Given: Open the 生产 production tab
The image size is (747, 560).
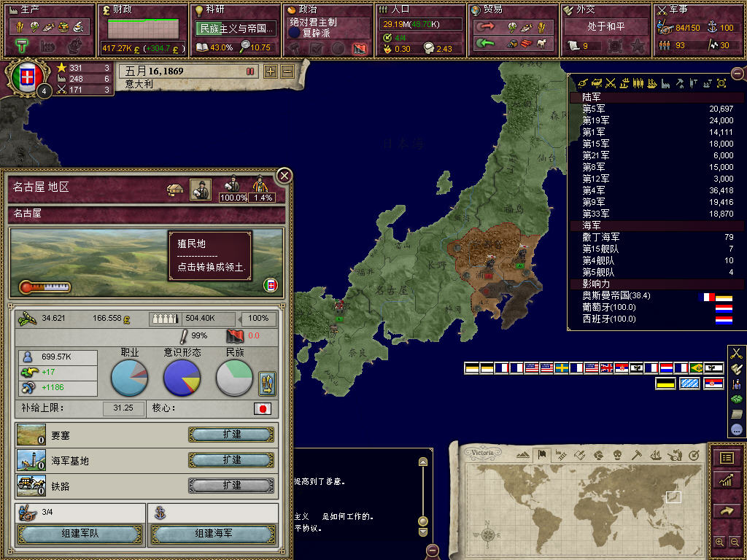Looking at the screenshot, I should pyautogui.click(x=50, y=30).
